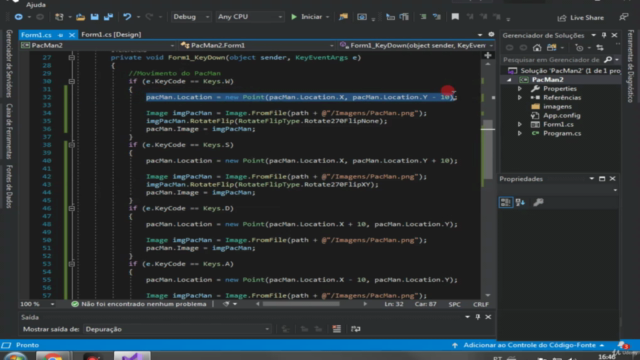Undo the last edit

click(127, 17)
